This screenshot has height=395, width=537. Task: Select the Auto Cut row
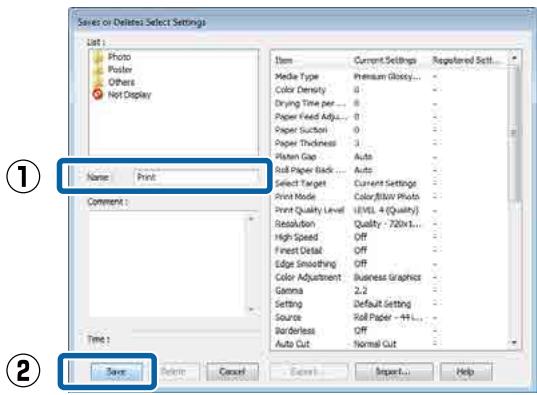pyautogui.click(x=390, y=344)
